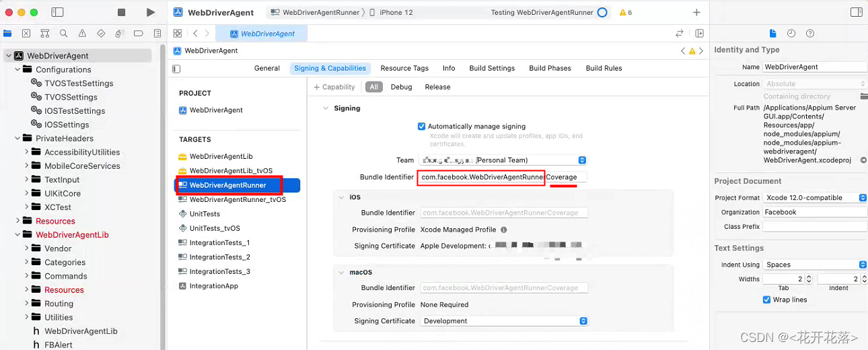Filter capabilities by Debug
The image size is (868, 350).
click(x=401, y=87)
